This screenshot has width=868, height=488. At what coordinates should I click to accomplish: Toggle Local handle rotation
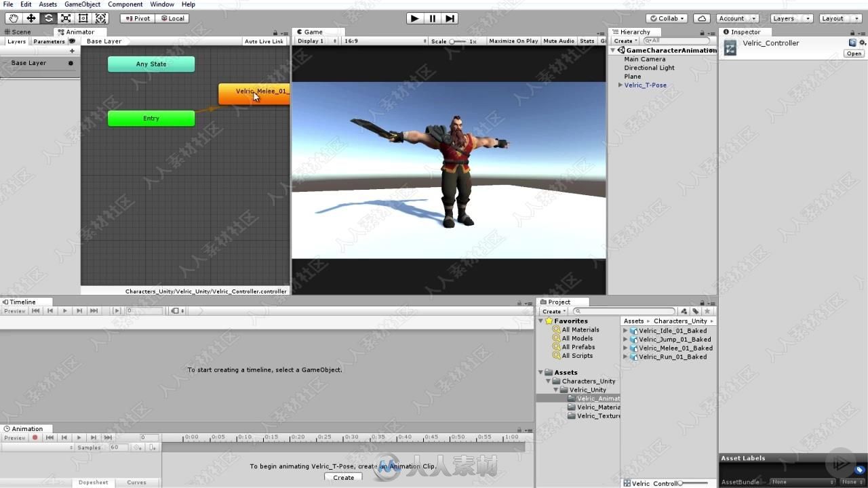click(x=172, y=18)
